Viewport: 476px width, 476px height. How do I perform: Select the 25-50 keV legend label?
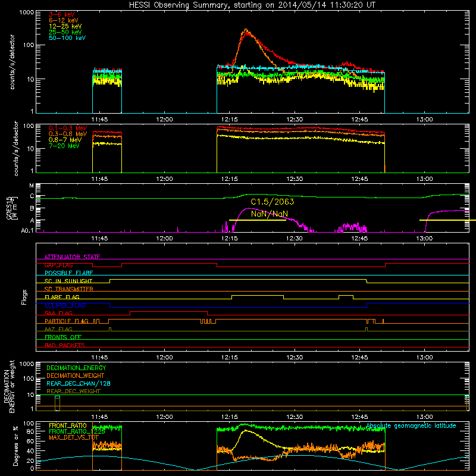[65, 32]
